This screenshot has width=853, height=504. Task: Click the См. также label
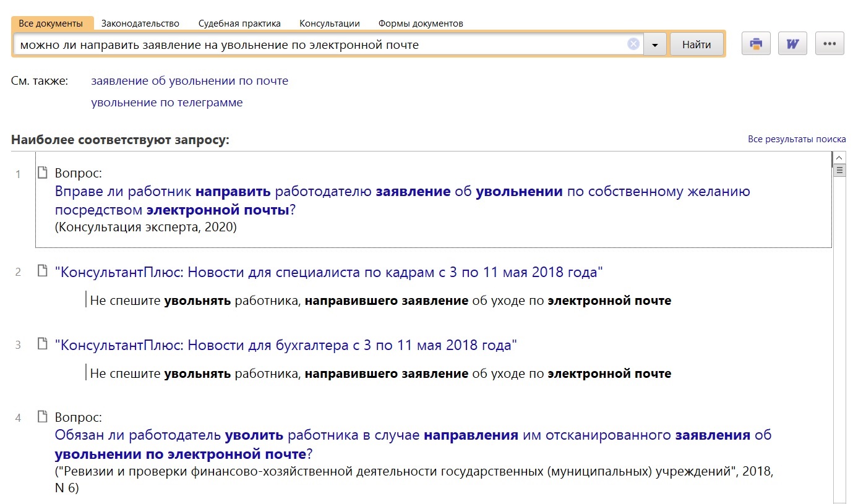tap(40, 81)
